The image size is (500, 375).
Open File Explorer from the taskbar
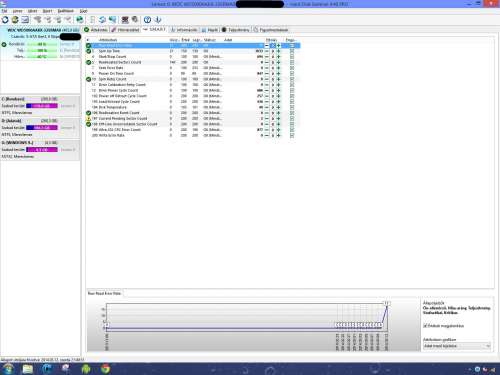tap(28, 369)
